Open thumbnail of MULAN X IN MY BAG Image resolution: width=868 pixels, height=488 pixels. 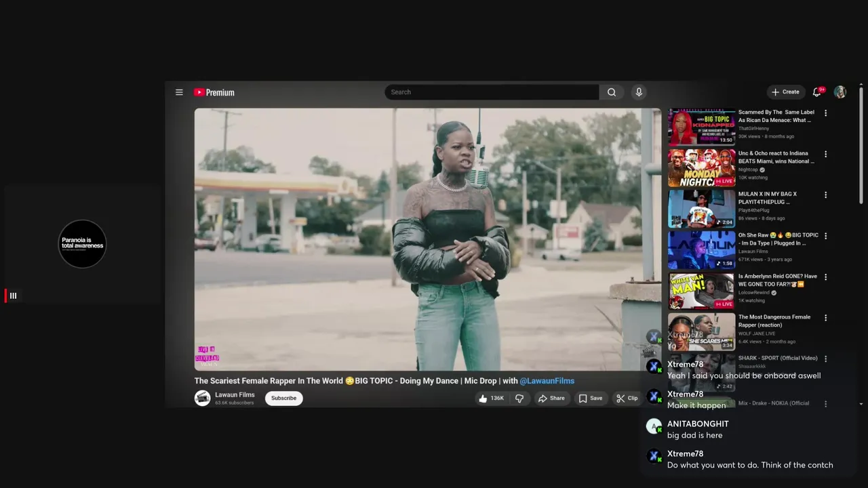(x=701, y=209)
